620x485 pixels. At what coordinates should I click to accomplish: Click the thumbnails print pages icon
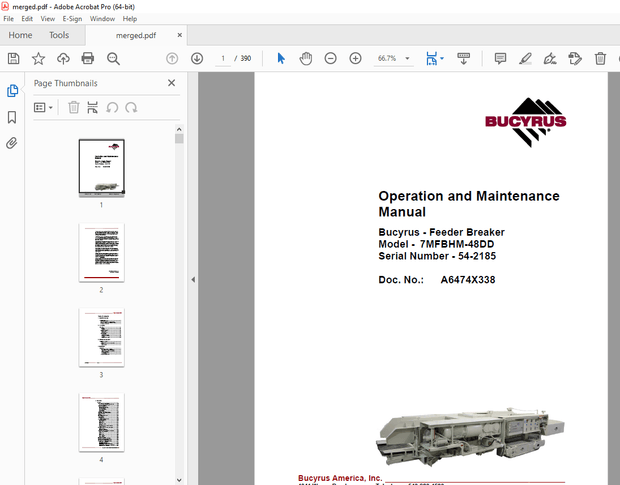coord(93,108)
